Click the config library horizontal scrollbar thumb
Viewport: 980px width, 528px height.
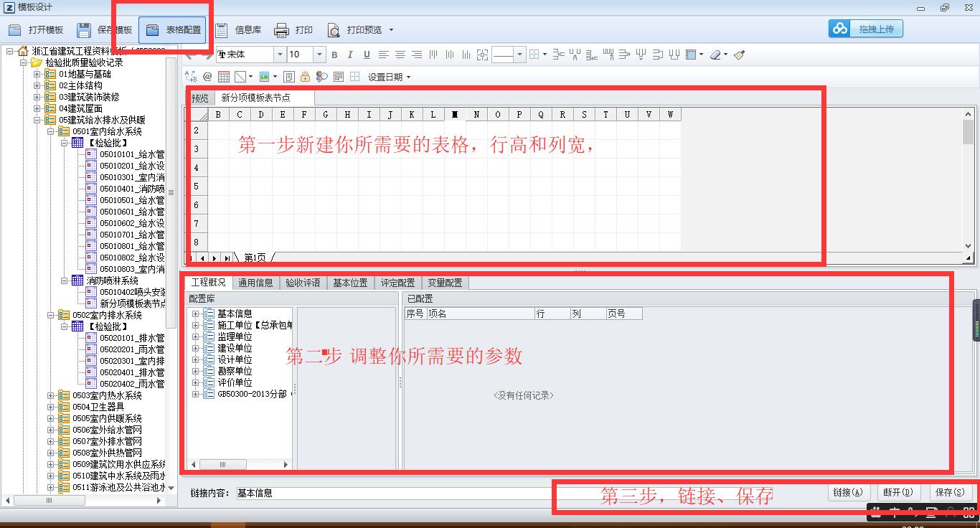point(222,464)
